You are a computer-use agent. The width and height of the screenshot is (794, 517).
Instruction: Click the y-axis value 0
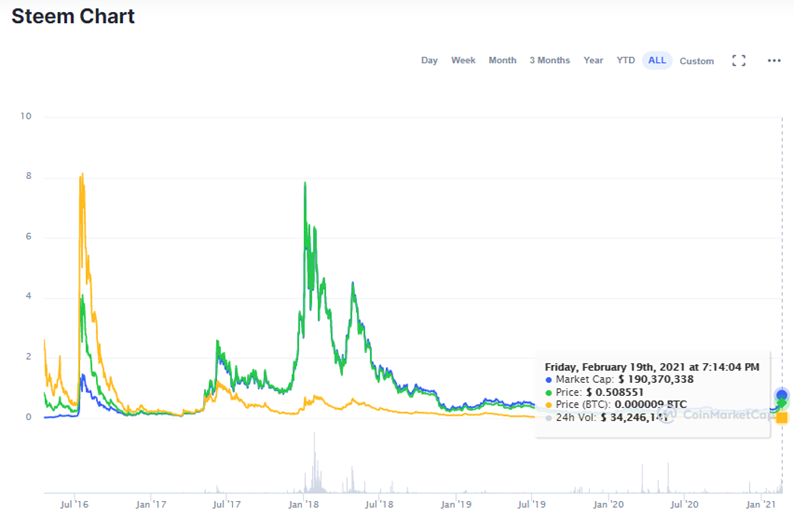(29, 417)
